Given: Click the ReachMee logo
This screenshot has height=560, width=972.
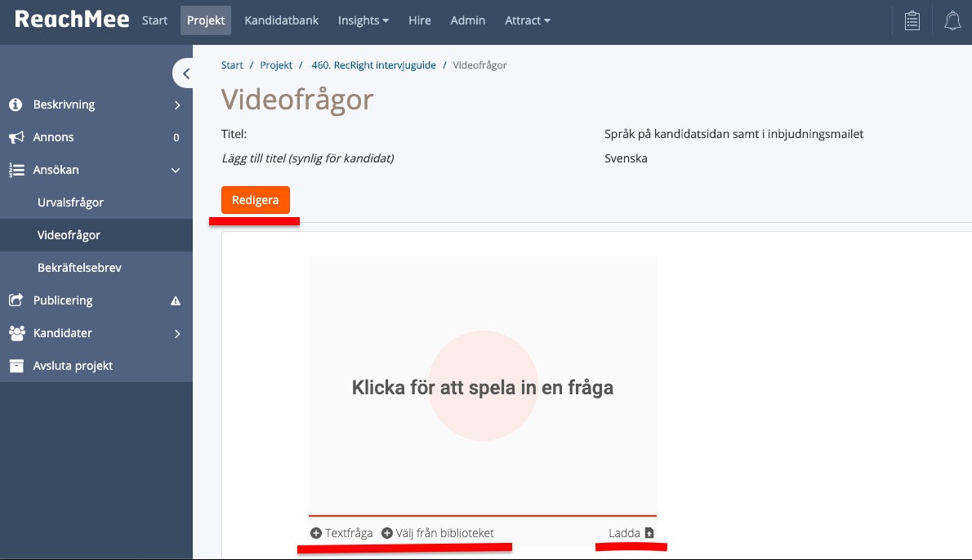Looking at the screenshot, I should (72, 20).
